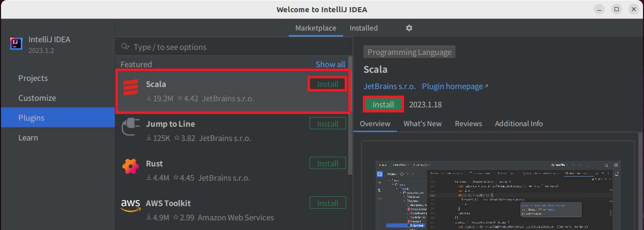This screenshot has width=644, height=230.
Task: Switch to the Installed tab
Action: (x=364, y=28)
